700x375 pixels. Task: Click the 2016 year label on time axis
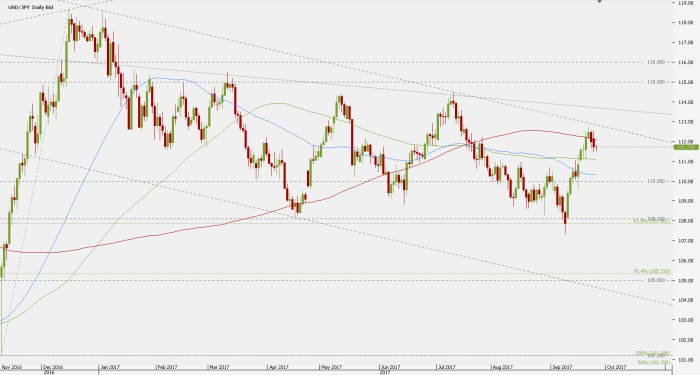pyautogui.click(x=49, y=372)
